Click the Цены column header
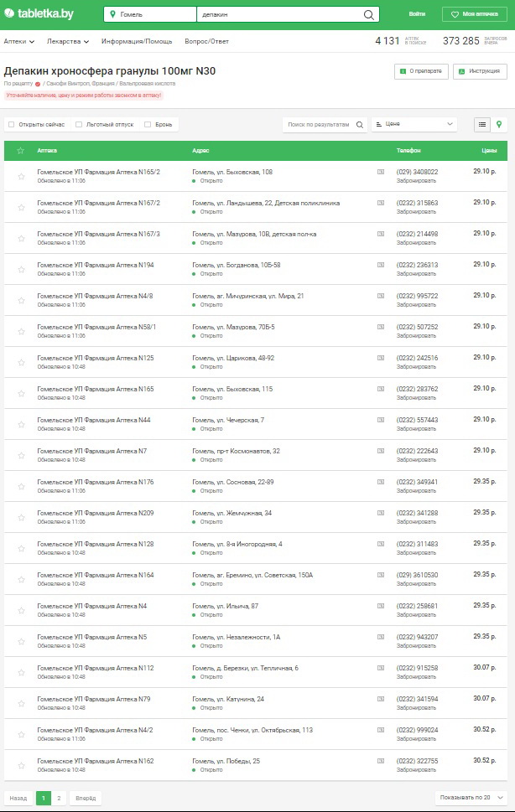 pos(489,151)
